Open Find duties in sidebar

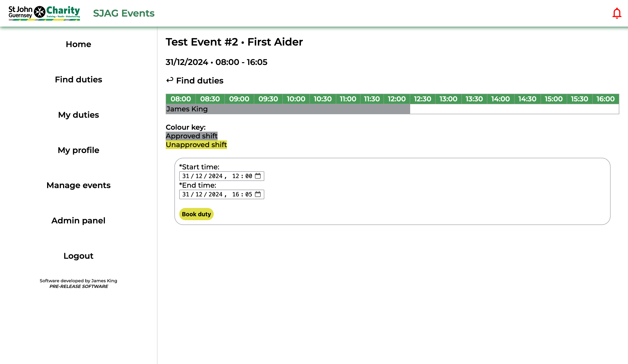(78, 80)
